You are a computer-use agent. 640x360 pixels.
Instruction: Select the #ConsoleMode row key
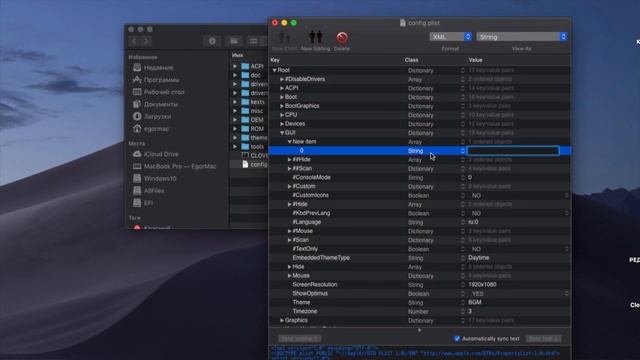coord(311,178)
